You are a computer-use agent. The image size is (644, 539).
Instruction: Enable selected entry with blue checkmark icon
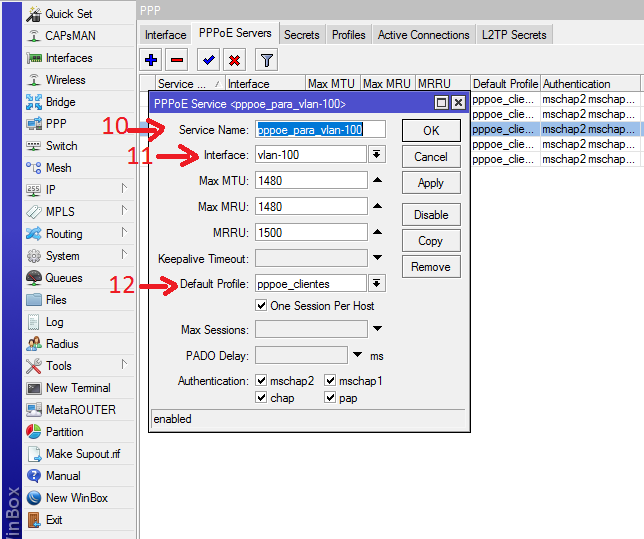point(208,60)
